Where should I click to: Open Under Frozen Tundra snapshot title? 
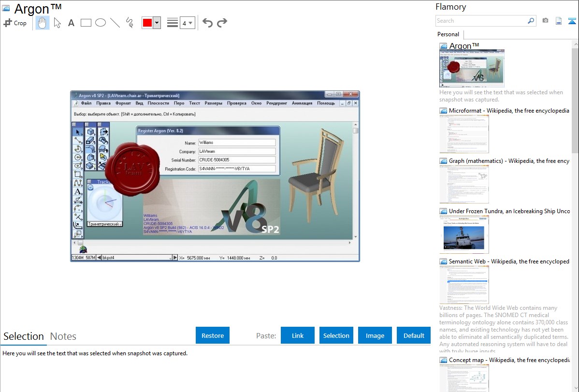pyautogui.click(x=509, y=211)
